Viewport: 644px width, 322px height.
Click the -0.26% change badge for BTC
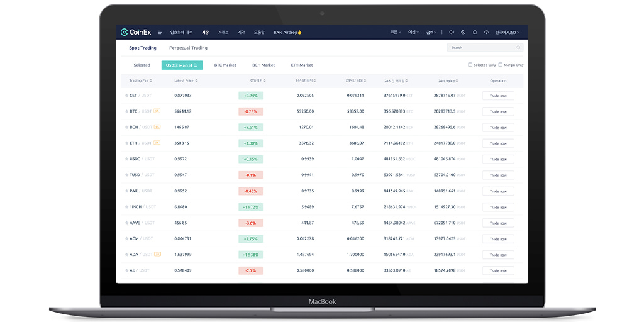click(x=250, y=112)
